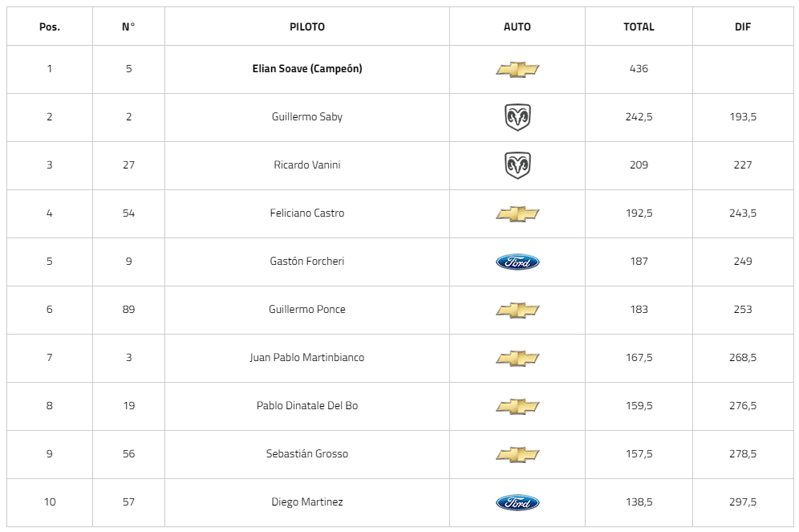Select champion name Elian Soave
799x532 pixels.
[x=307, y=69]
